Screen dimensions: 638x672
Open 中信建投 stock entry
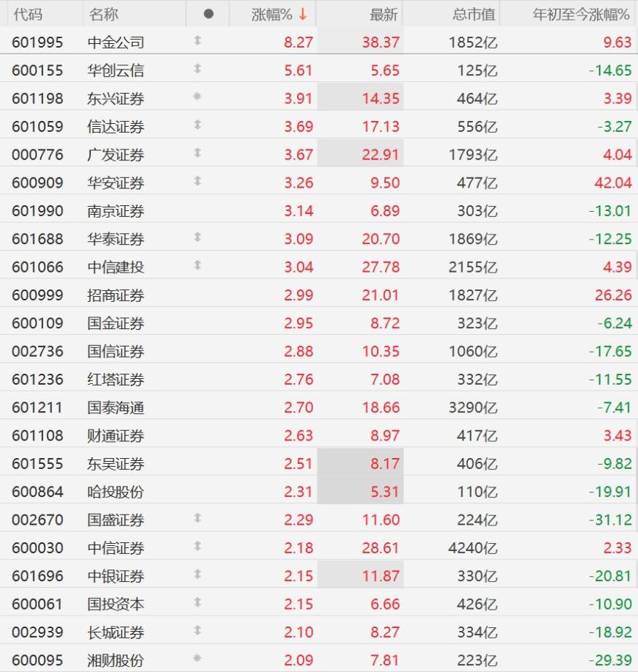click(x=116, y=267)
